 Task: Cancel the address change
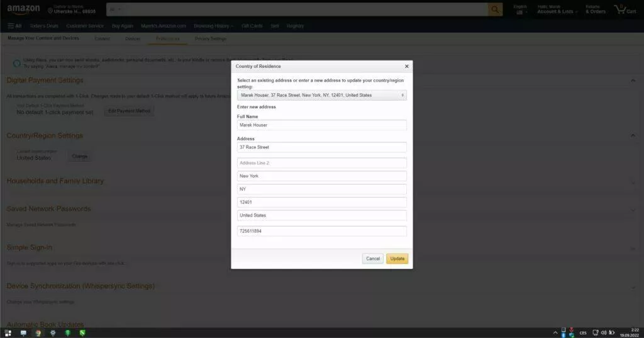point(372,259)
